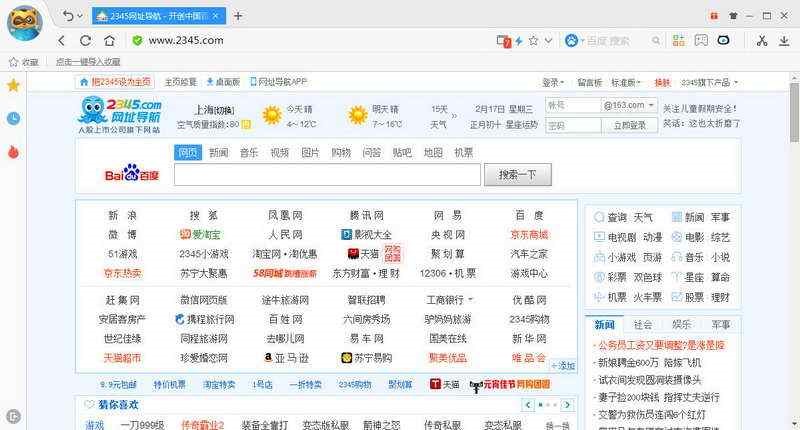Screen dimensions: 800x430
Task: Expand the 登录 dropdown in page header
Action: (x=553, y=82)
